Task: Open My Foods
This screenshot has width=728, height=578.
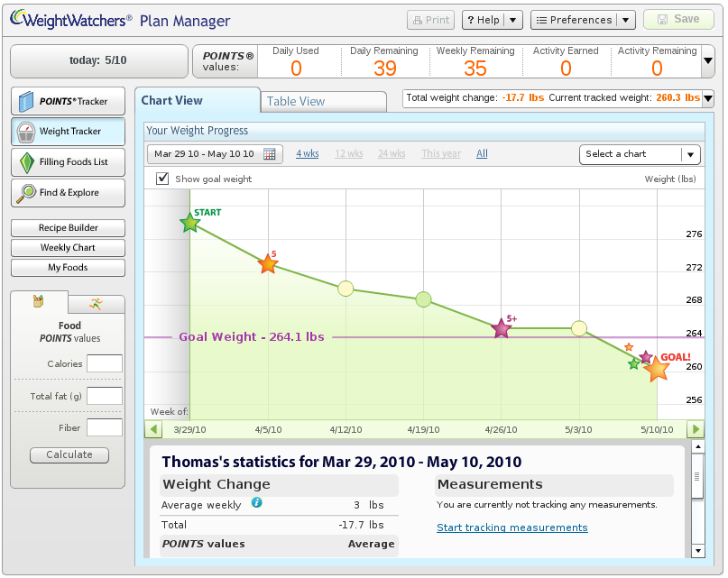Action: click(69, 268)
